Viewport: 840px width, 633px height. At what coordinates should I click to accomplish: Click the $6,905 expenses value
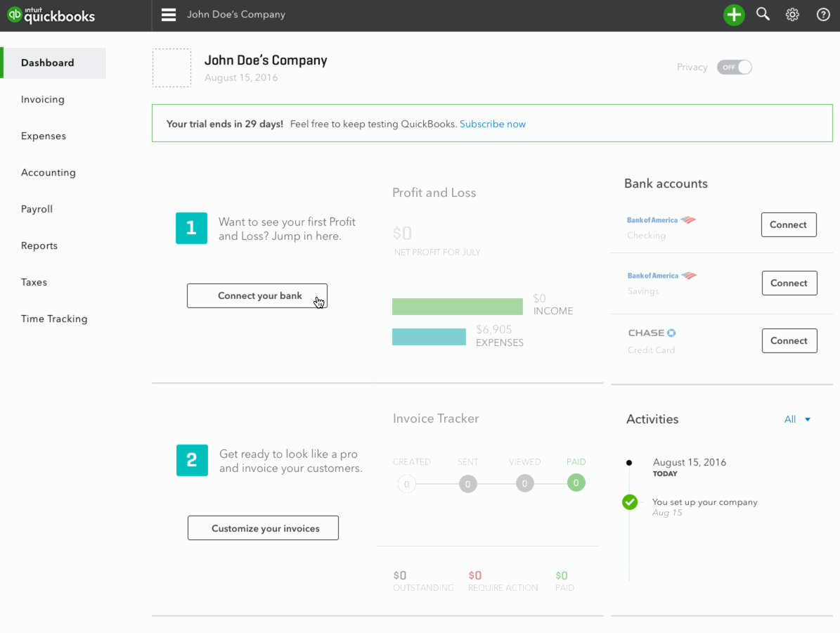click(x=494, y=329)
